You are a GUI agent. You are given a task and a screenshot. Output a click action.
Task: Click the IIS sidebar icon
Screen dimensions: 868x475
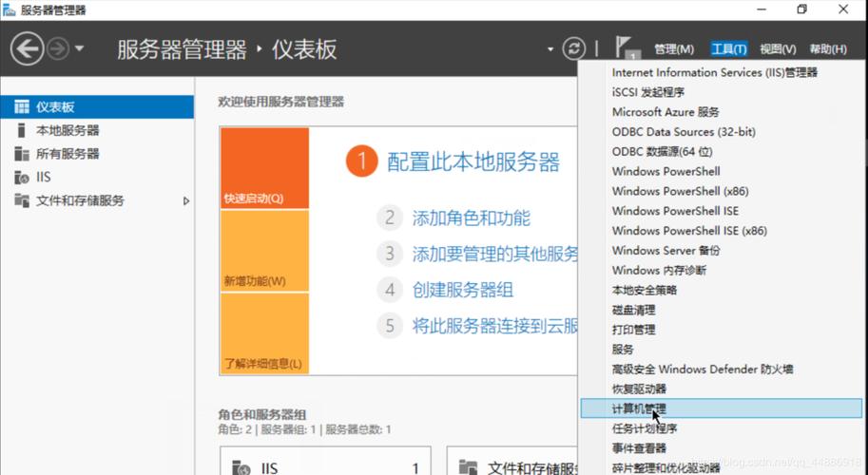click(x=22, y=178)
